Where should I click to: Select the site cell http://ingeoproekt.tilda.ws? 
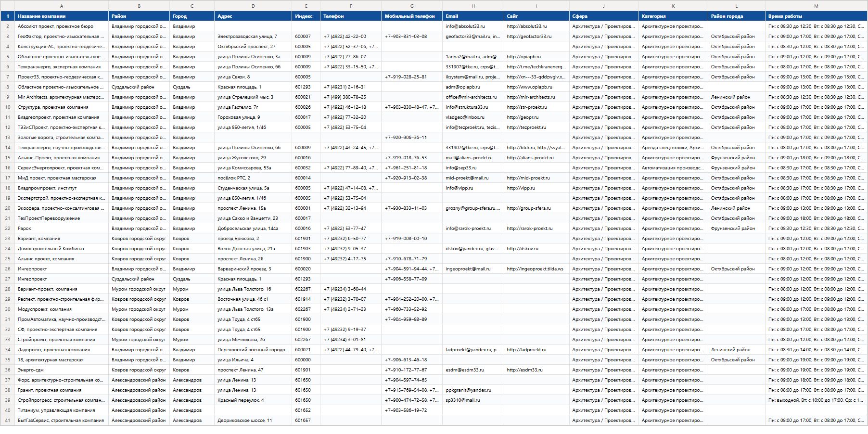(x=536, y=269)
